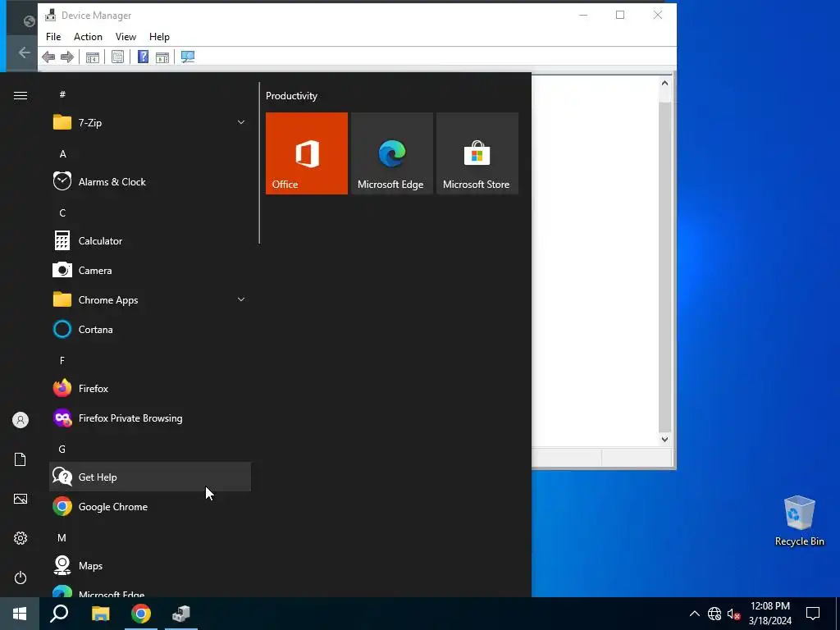Click the Productivity group header
840x630 pixels.
click(x=291, y=96)
